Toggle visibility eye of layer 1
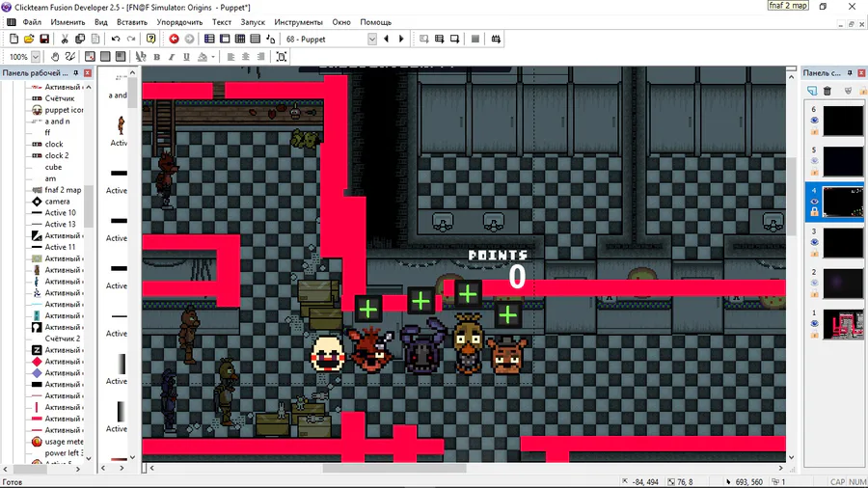 pyautogui.click(x=814, y=324)
